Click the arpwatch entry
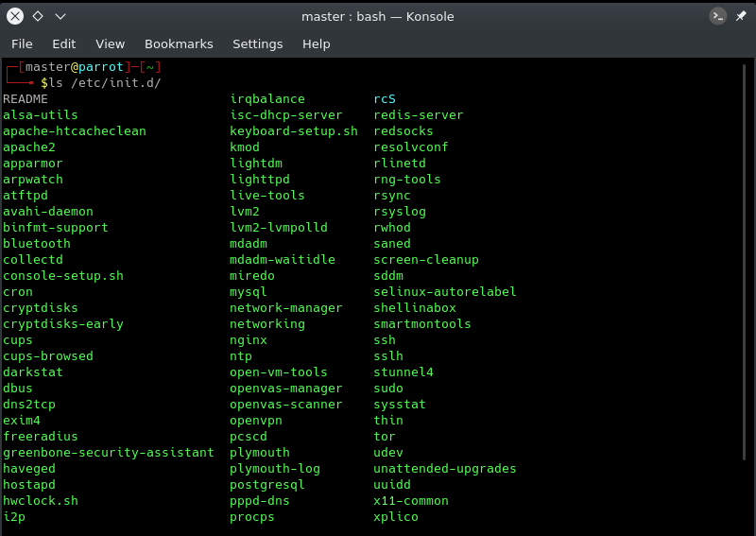 (x=33, y=179)
